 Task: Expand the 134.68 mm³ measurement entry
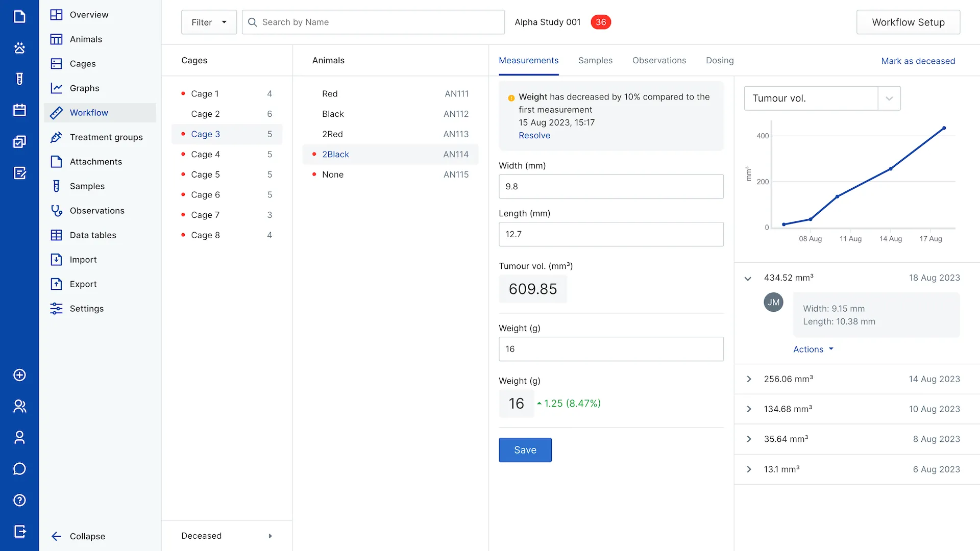point(749,409)
